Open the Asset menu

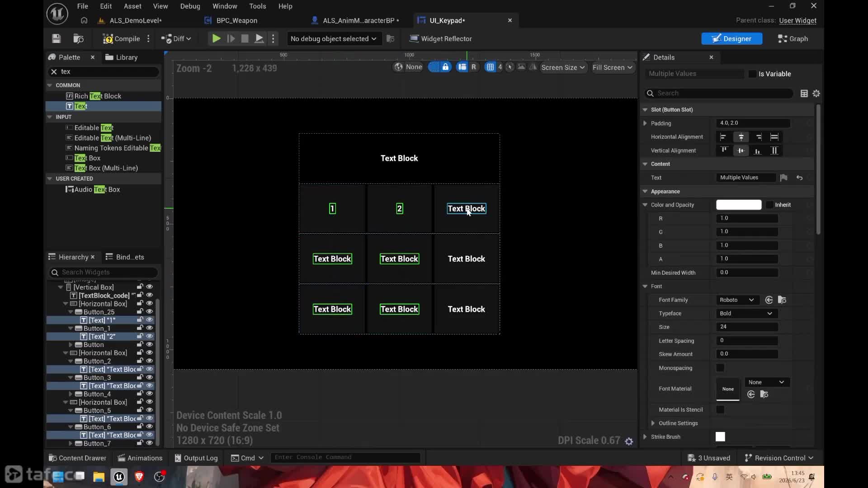click(132, 6)
